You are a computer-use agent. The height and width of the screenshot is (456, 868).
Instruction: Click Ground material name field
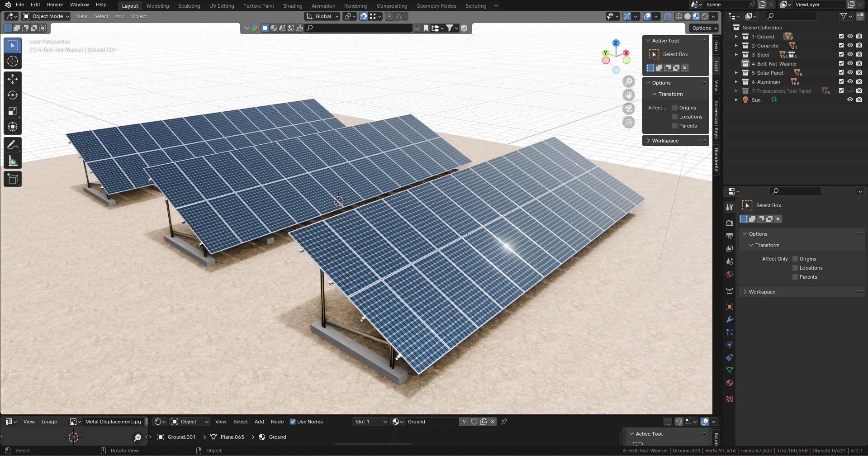pos(432,422)
